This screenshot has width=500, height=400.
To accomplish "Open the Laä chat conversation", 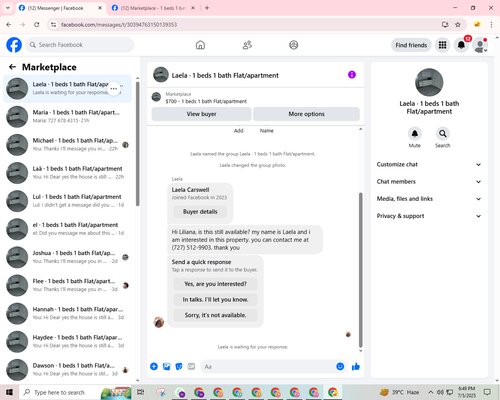I will (68, 173).
